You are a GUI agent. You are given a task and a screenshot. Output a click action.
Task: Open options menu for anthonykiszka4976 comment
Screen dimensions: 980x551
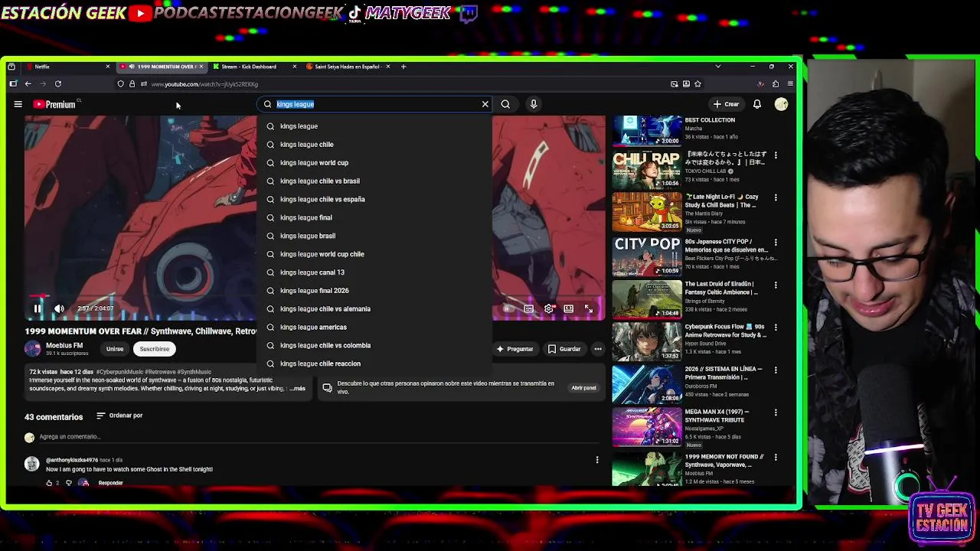597,460
